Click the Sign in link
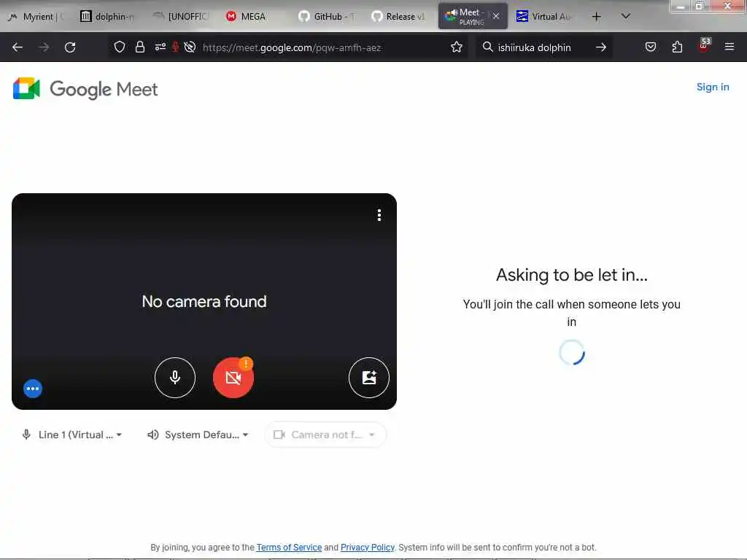The image size is (747, 560). pyautogui.click(x=713, y=87)
